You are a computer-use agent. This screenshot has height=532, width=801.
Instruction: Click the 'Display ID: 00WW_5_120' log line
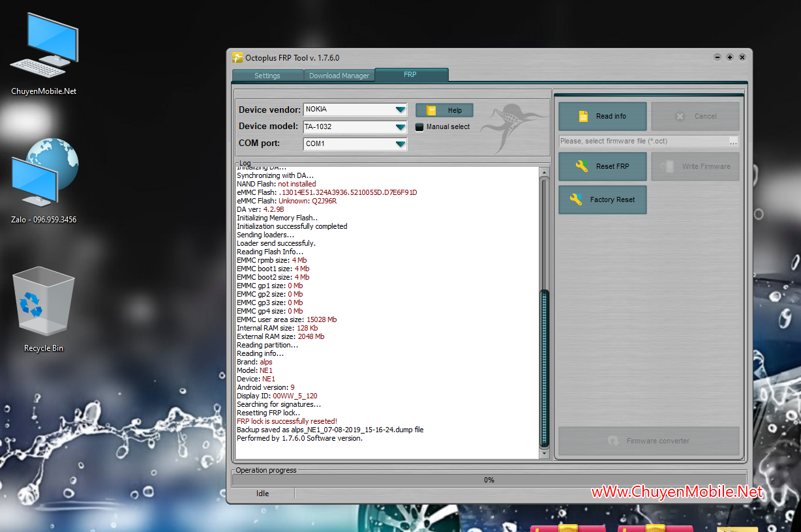[x=277, y=396]
